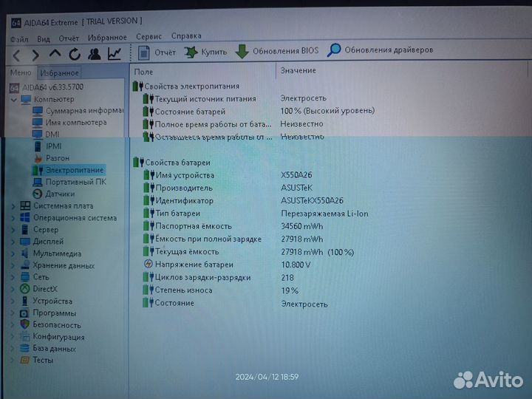Select the Разгон tree item
532x399 pixels.
coord(52,158)
